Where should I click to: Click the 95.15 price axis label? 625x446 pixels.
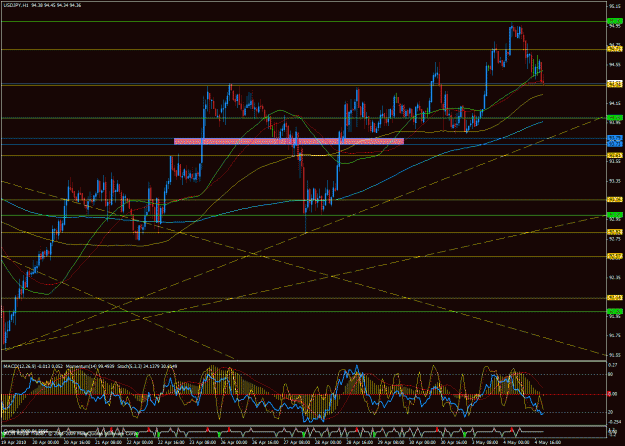[x=615, y=6]
